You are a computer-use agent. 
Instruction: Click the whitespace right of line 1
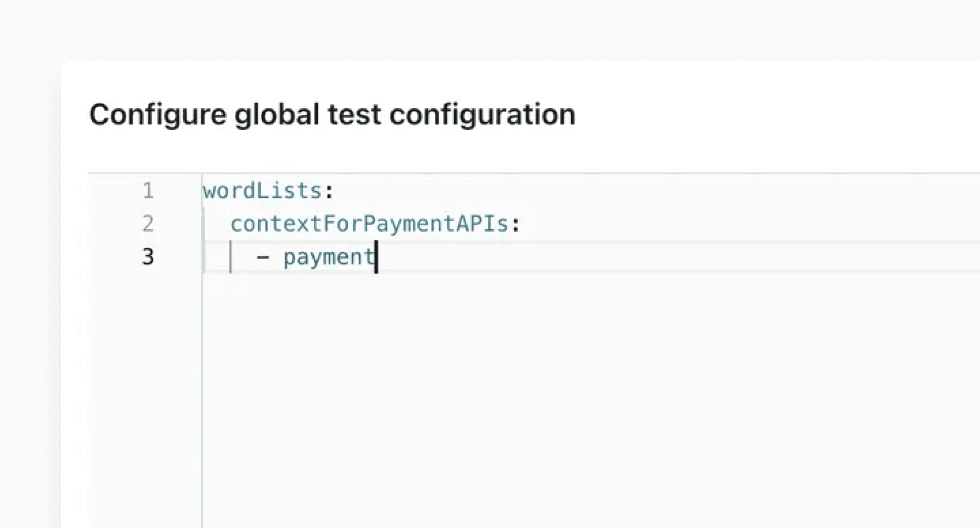point(607,191)
